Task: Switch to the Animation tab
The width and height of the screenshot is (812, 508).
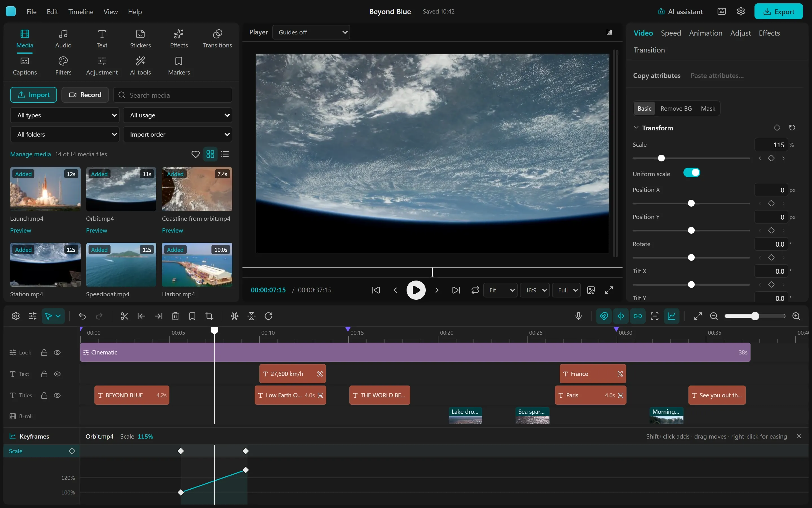Action: click(705, 33)
